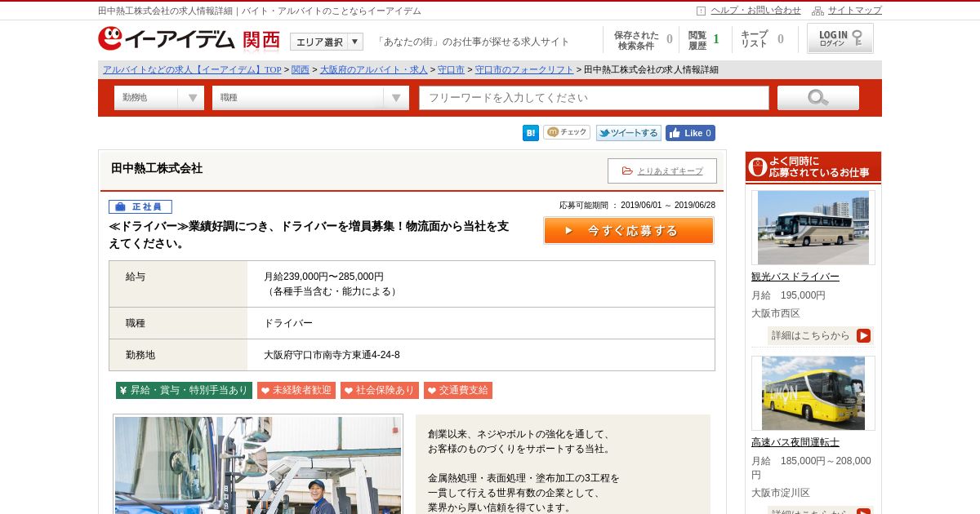Select the ドライバー job type value
Screen dimensions: 980x514
288,323
